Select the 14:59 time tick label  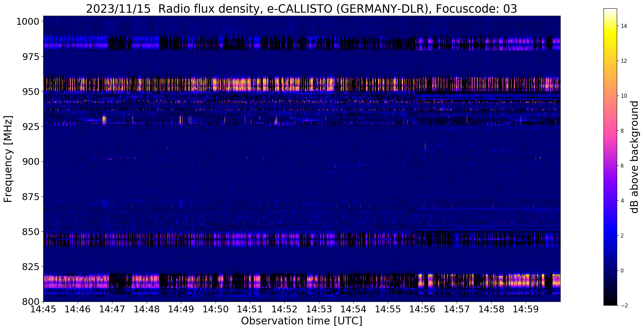pos(526,309)
